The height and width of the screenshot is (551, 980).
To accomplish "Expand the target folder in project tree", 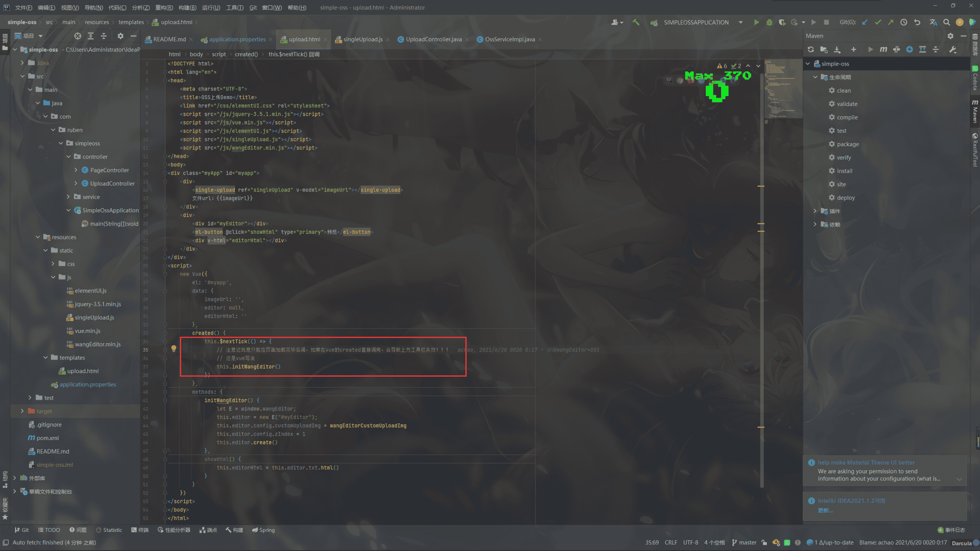I will click(22, 411).
